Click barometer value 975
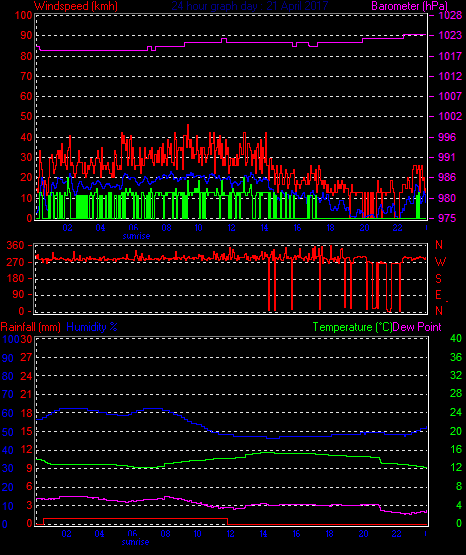 pos(447,218)
